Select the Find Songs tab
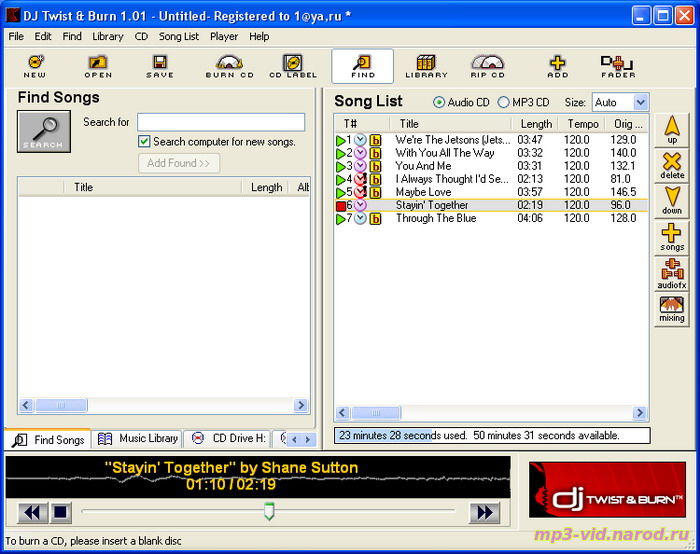The image size is (700, 554). (48, 440)
